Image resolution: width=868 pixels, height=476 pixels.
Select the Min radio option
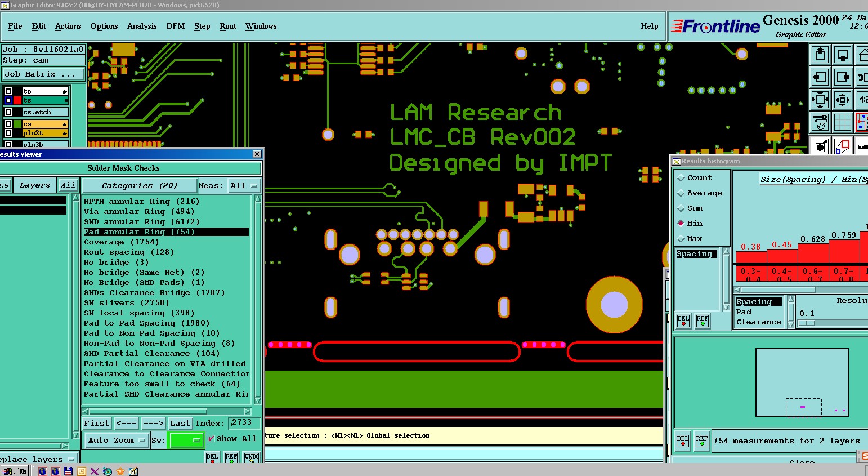click(690, 223)
